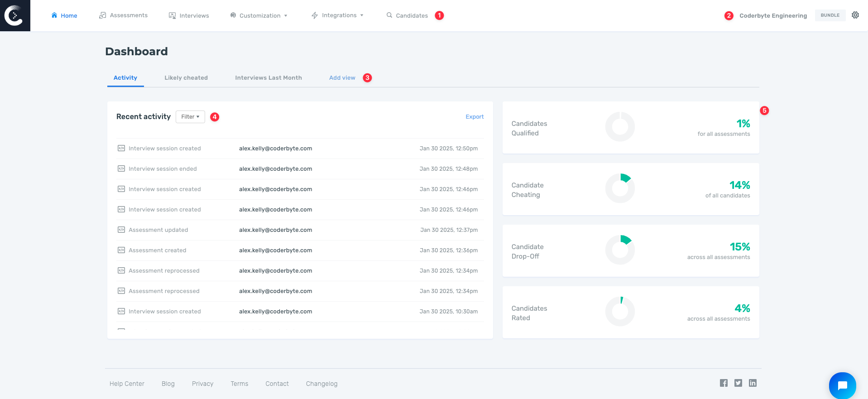This screenshot has height=399, width=868.
Task: Open the Twitter icon in footer
Action: [x=738, y=383]
